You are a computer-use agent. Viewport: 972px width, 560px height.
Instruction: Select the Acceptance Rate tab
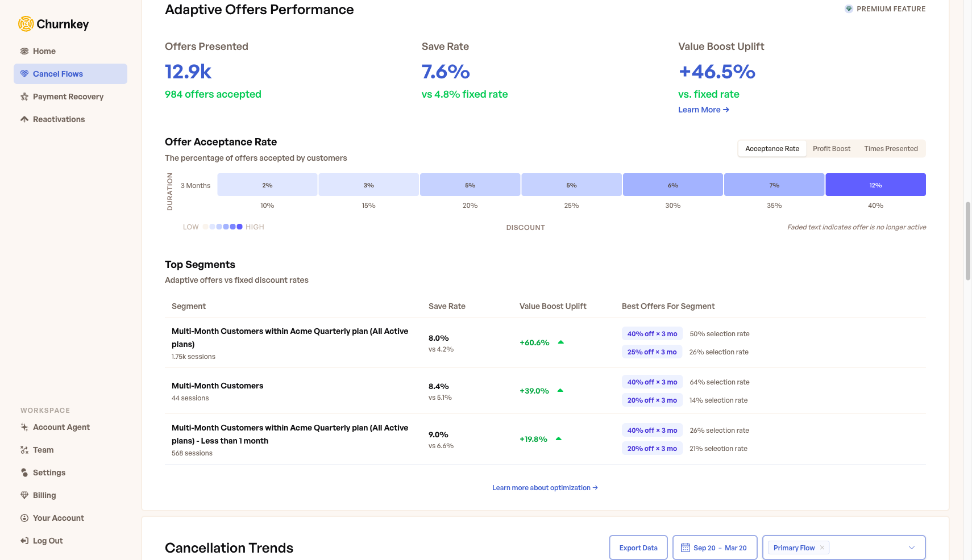(x=772, y=148)
